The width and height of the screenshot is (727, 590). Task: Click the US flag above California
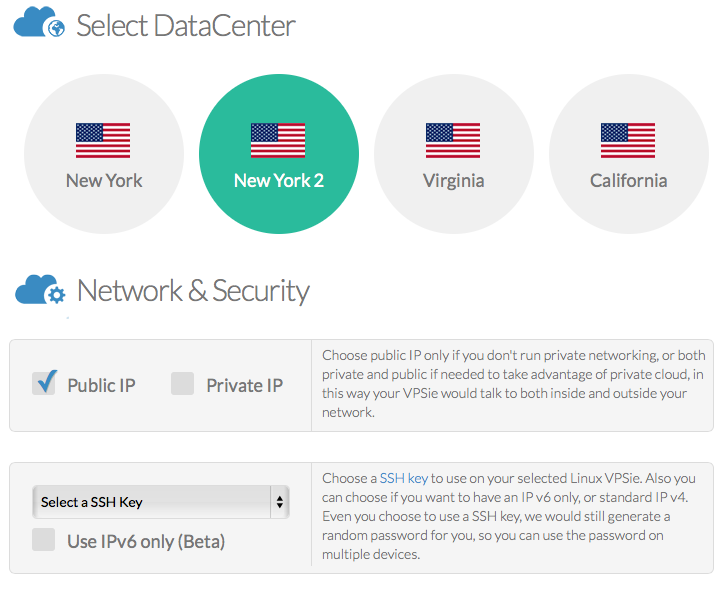point(628,140)
